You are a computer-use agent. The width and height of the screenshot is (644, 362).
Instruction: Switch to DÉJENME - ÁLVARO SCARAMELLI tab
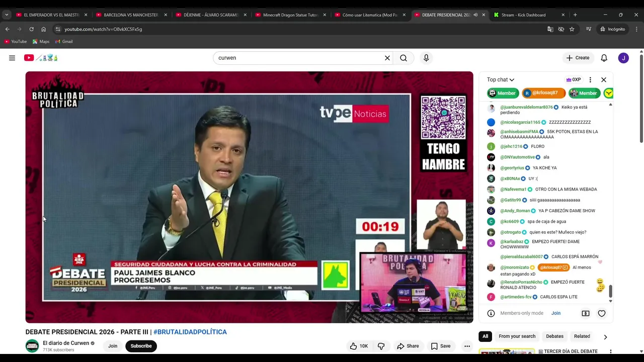(x=210, y=15)
